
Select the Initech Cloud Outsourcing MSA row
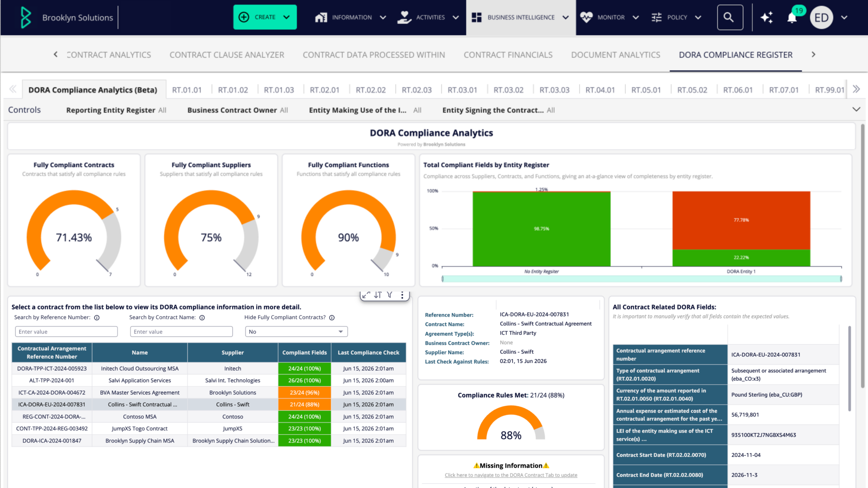tap(209, 368)
